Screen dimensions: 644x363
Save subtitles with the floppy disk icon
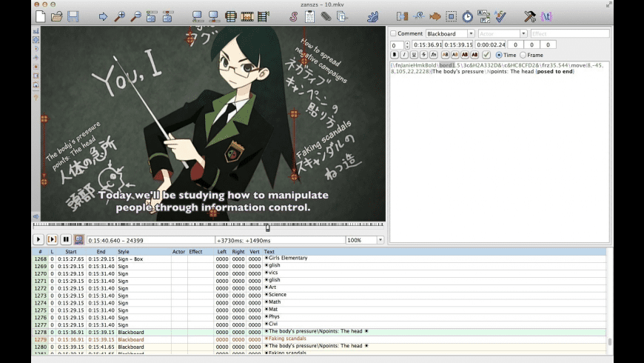pyautogui.click(x=73, y=16)
